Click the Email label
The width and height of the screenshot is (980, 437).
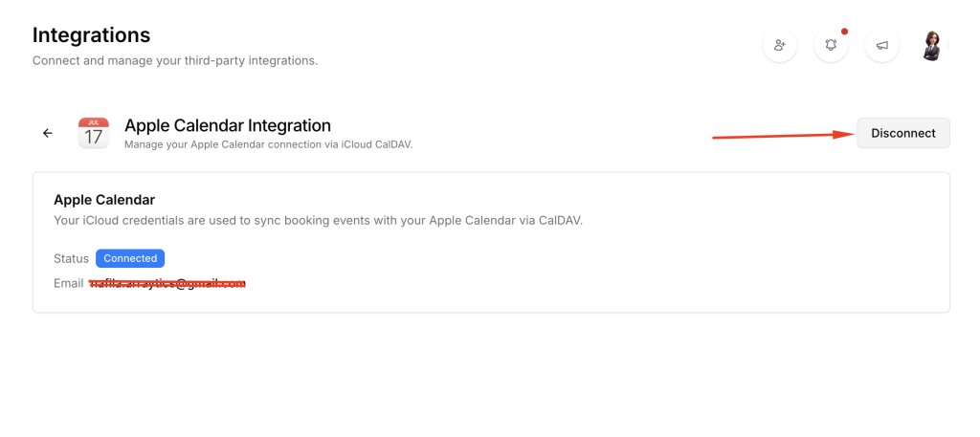coord(68,283)
